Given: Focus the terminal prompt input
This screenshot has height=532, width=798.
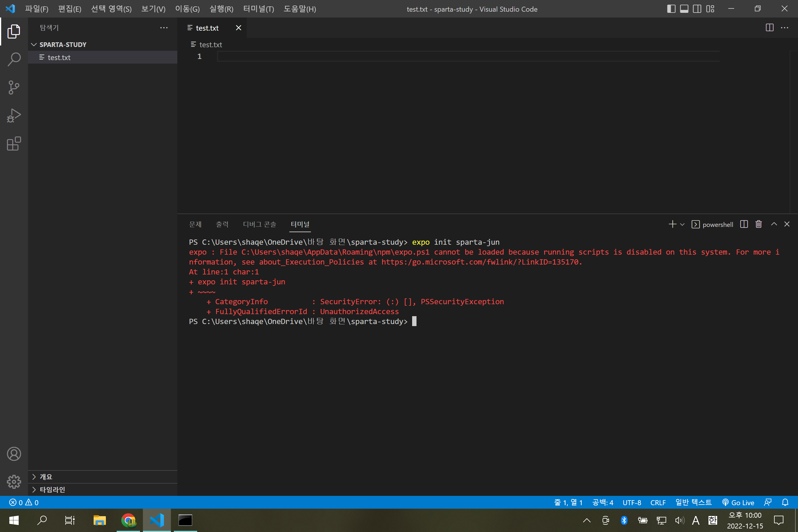Looking at the screenshot, I should click(x=414, y=321).
